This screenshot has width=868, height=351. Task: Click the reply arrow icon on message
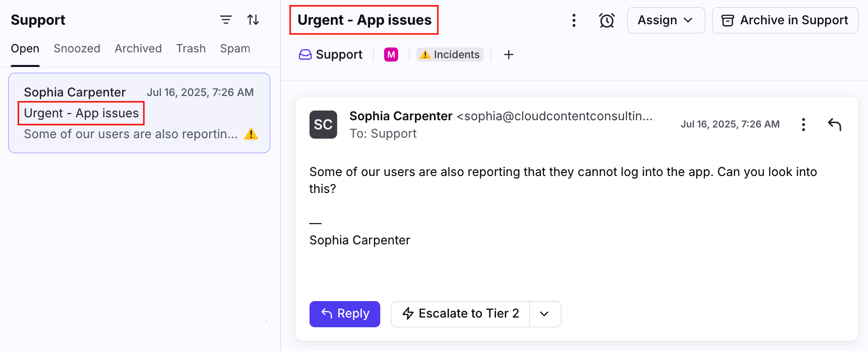835,125
